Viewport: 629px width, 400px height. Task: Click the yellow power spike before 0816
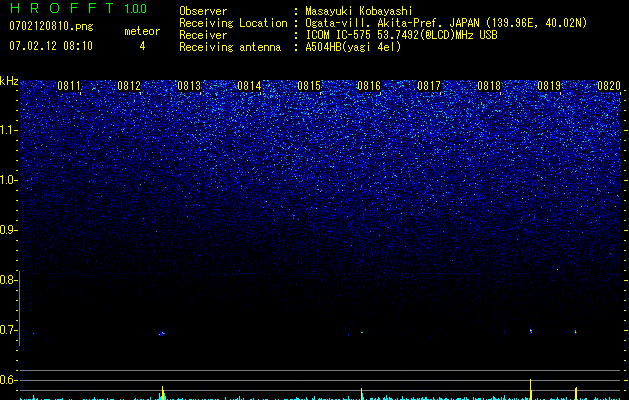pos(361,394)
